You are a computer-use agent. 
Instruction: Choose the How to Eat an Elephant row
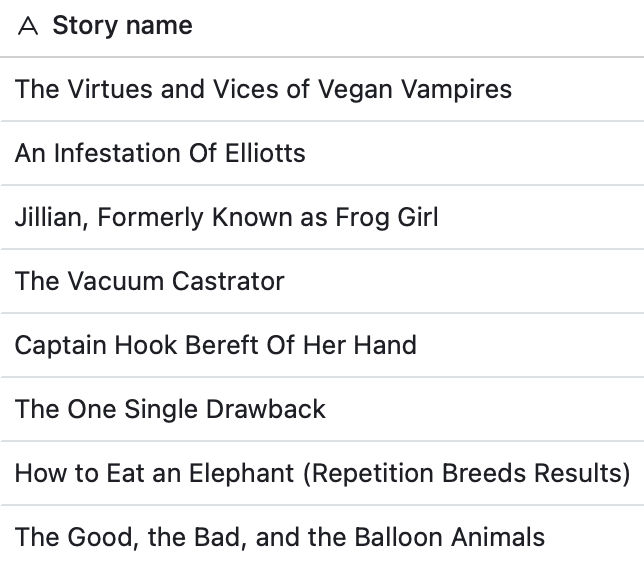click(322, 473)
